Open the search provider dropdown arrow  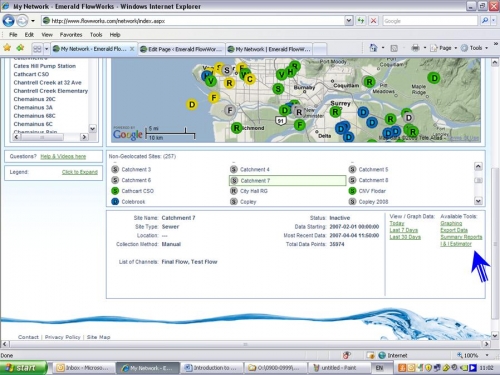pos(494,21)
